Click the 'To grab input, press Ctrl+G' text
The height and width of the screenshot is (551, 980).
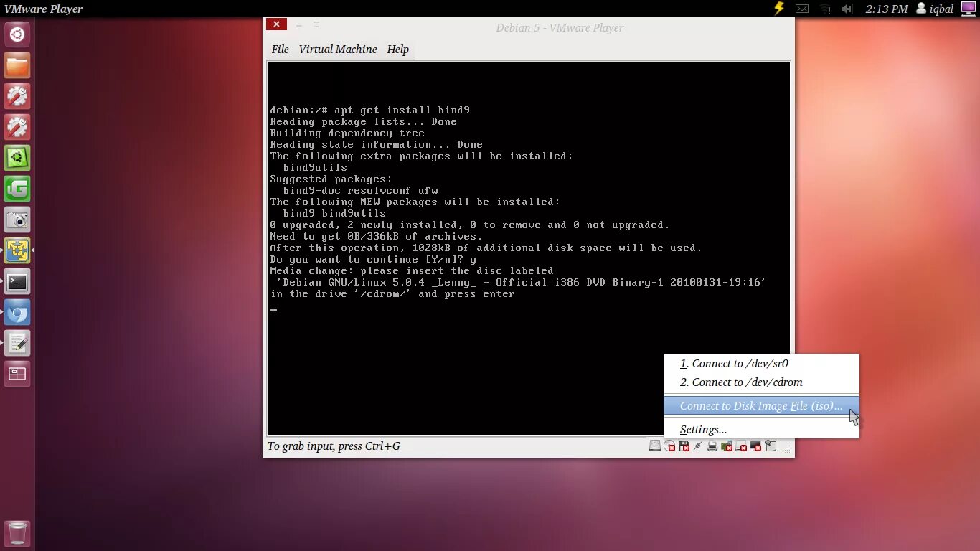click(334, 446)
